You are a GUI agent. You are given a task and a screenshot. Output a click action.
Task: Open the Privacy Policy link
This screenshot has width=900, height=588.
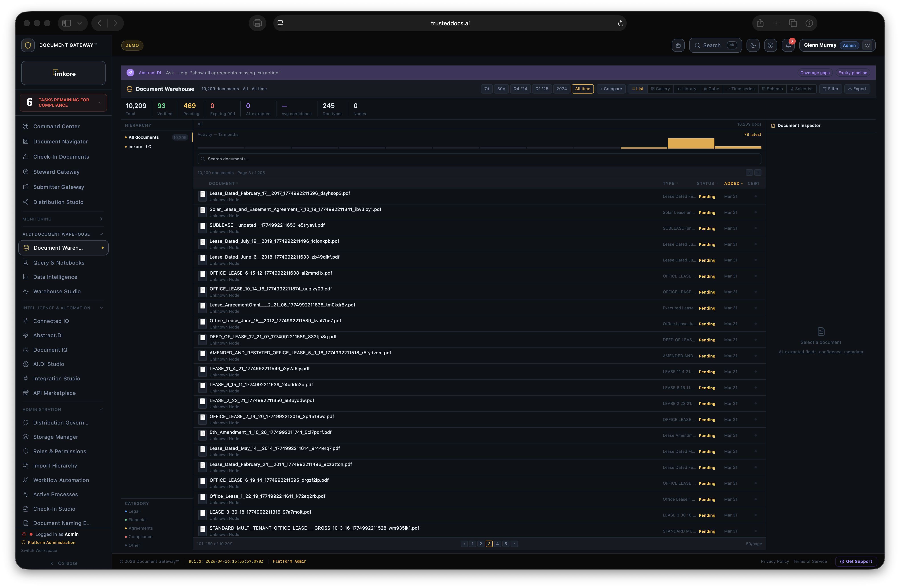pos(775,561)
